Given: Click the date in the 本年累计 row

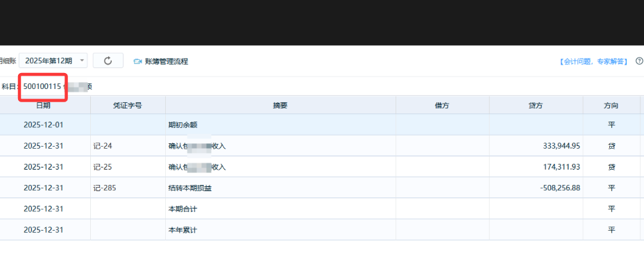Looking at the screenshot, I should click(x=44, y=230).
